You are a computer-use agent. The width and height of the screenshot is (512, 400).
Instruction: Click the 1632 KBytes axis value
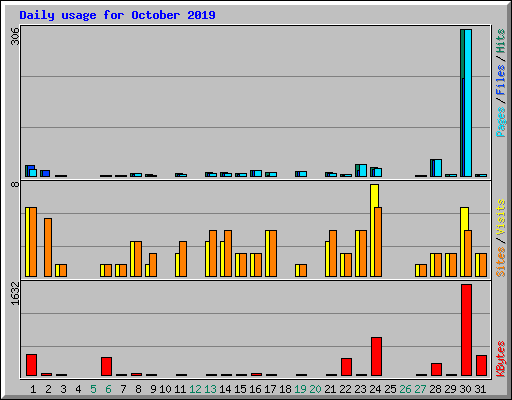point(15,294)
